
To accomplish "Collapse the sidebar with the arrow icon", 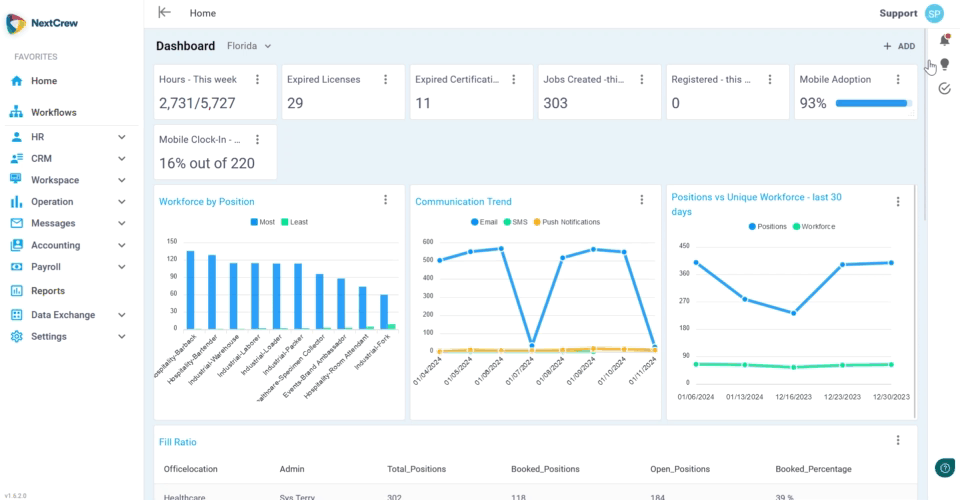I will (x=164, y=12).
